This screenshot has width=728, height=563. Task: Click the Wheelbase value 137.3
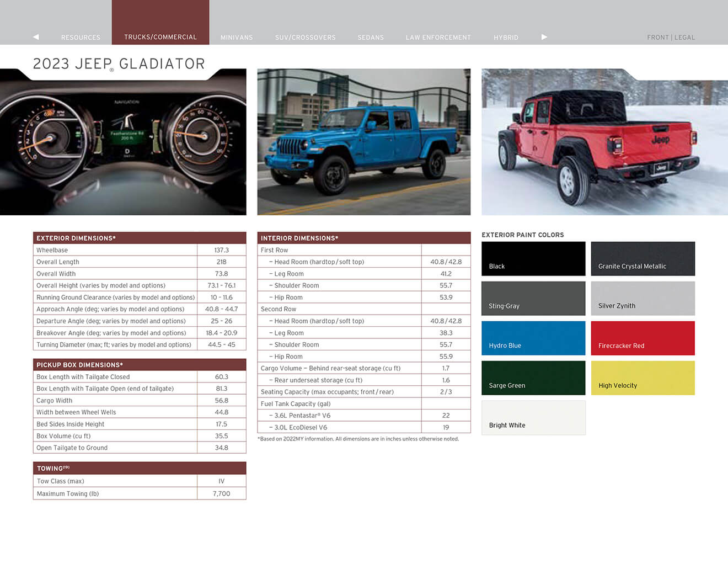222,250
